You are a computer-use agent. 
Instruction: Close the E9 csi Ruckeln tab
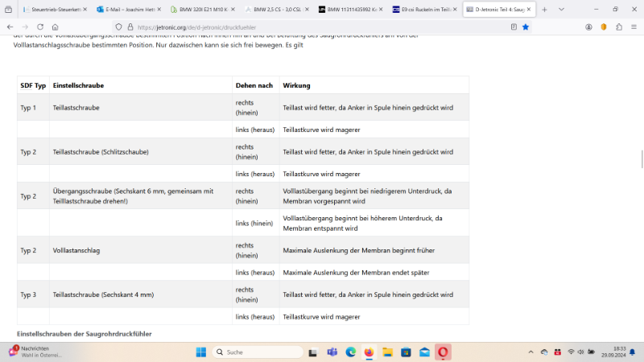(457, 9)
